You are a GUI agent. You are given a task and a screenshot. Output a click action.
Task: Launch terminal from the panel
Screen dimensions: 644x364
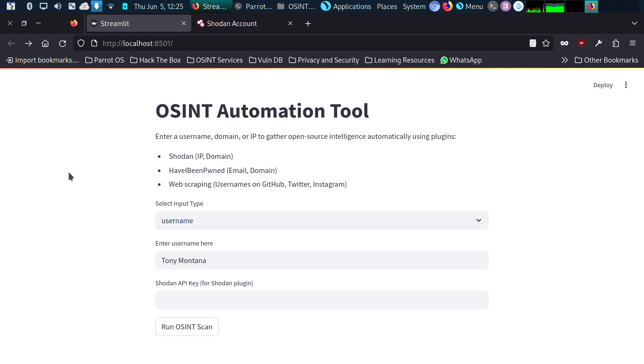point(493,6)
